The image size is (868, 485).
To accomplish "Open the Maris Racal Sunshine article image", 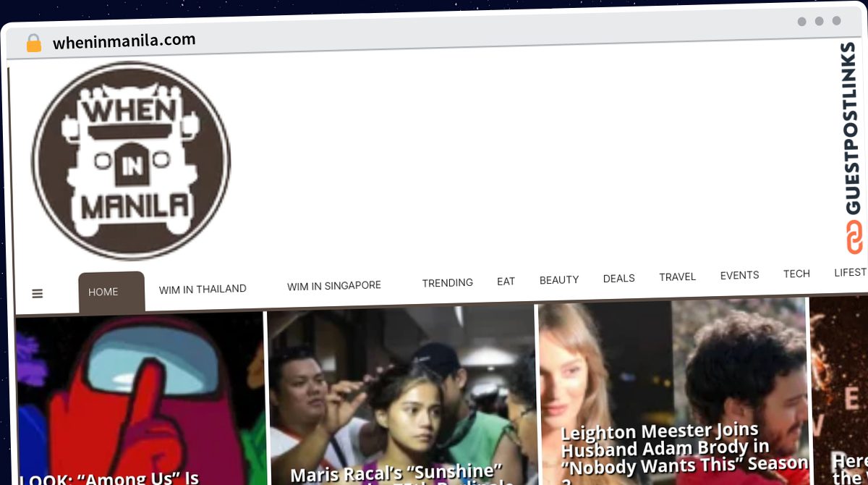I will click(x=402, y=395).
